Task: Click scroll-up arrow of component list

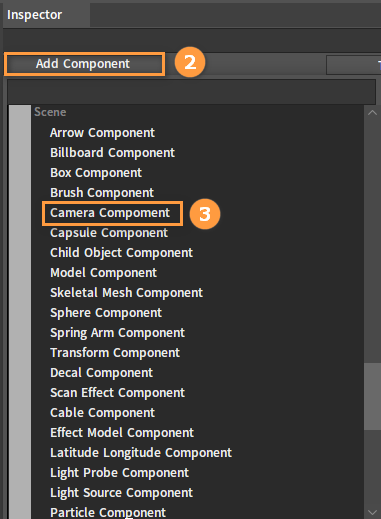Action: pos(372,113)
